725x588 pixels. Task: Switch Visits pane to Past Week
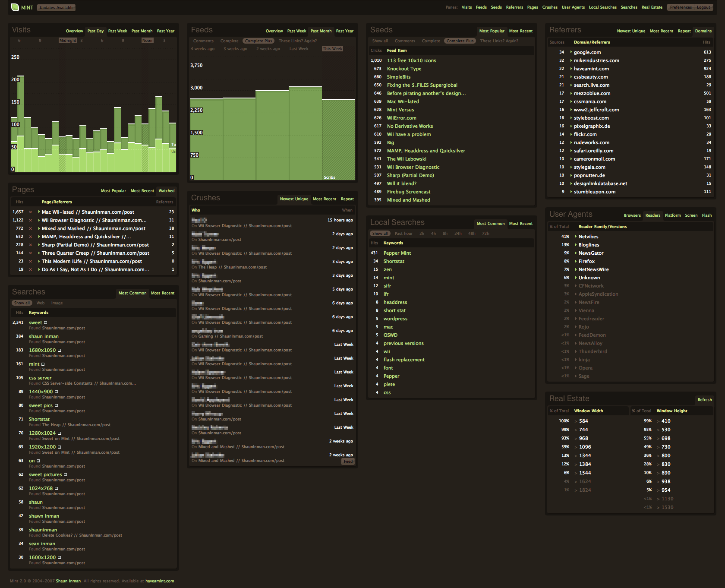coord(117,31)
